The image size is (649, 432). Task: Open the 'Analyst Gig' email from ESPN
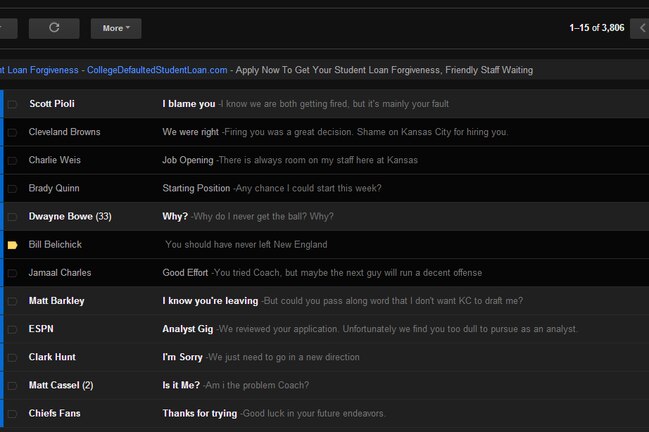[x=370, y=329]
